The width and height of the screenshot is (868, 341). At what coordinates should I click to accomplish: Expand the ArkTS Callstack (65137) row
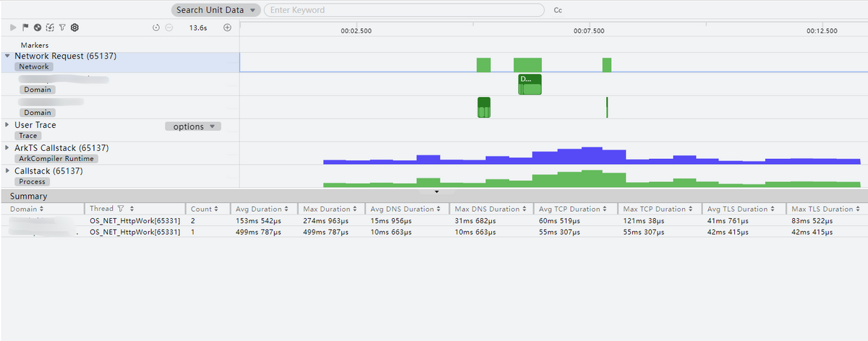tap(7, 148)
